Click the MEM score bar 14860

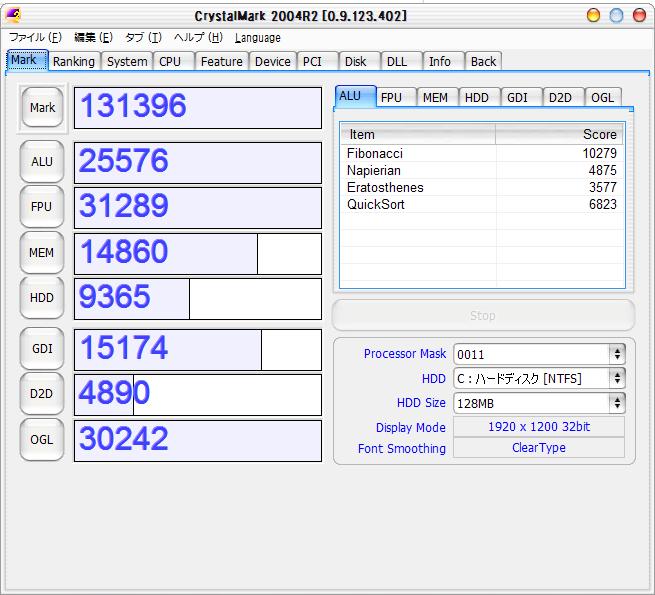pos(198,254)
